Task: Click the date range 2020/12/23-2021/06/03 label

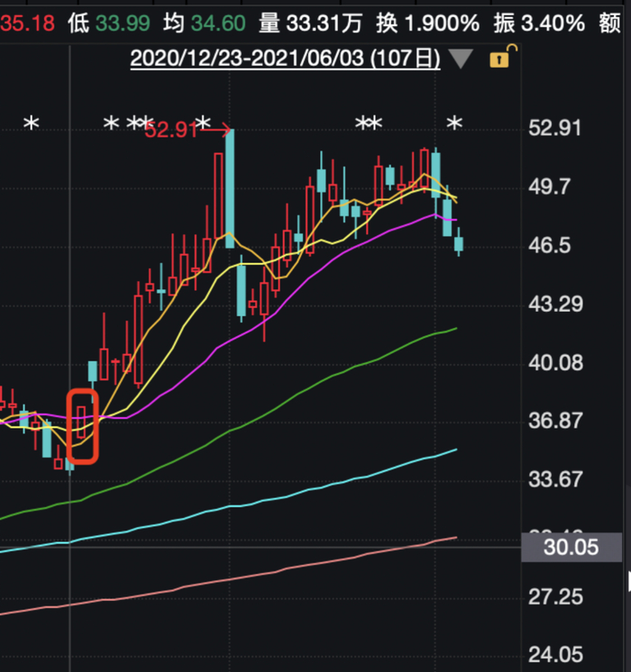Action: click(x=285, y=59)
